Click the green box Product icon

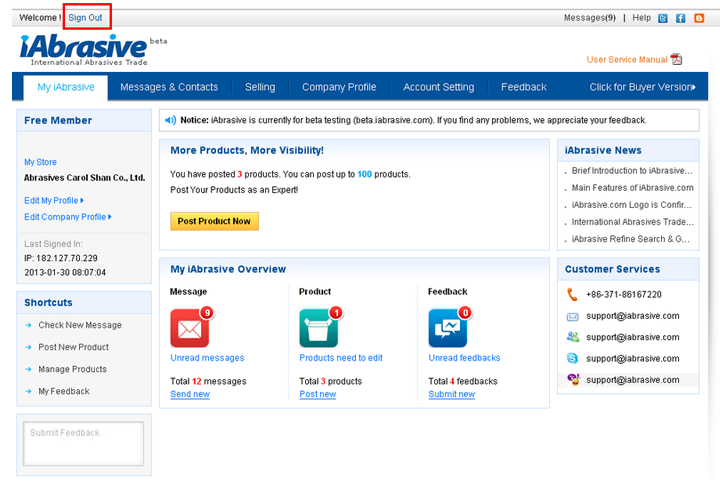(x=318, y=328)
